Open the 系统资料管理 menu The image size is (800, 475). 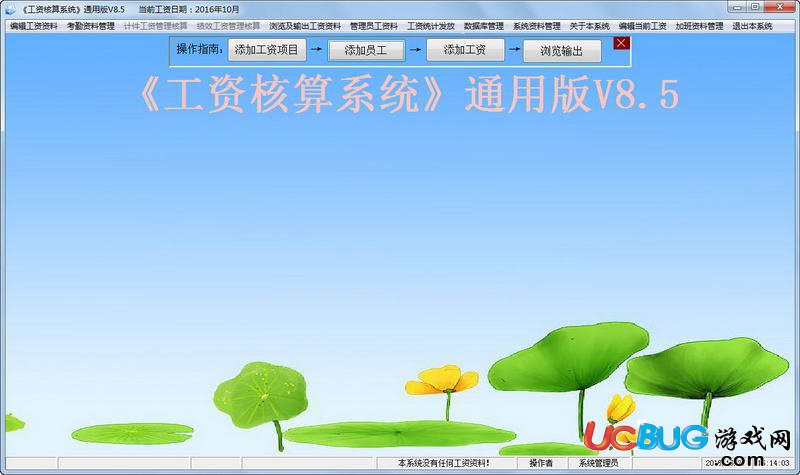(x=537, y=26)
